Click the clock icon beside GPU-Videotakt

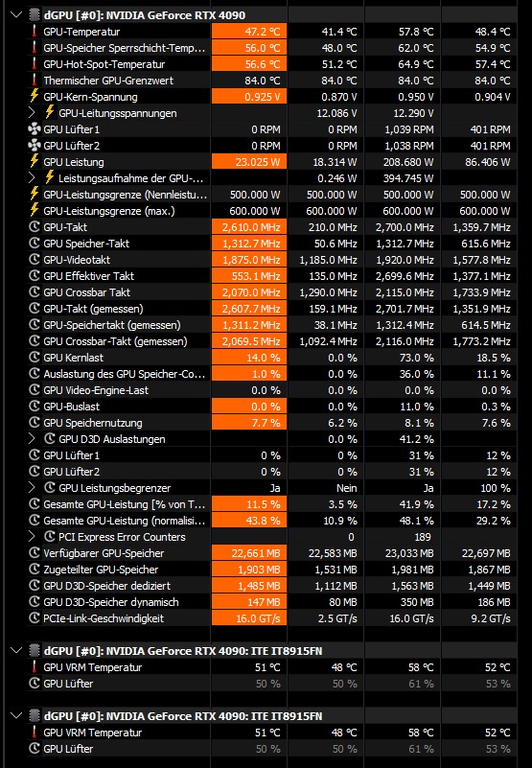tap(35, 260)
